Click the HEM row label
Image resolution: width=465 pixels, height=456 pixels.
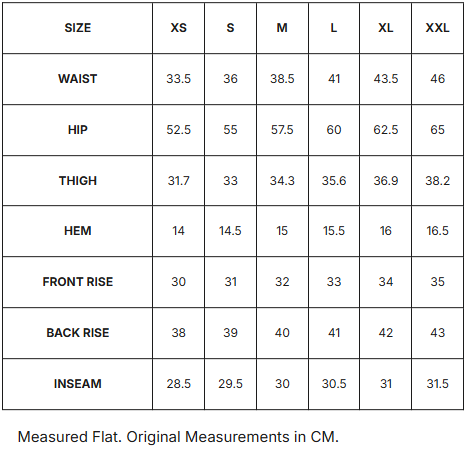click(78, 231)
